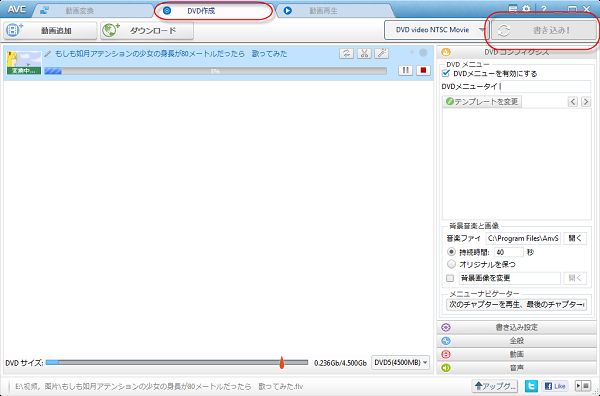The height and width of the screenshot is (396, 600).
Task: Toggle the 背景画像を変更 checkbox
Action: coord(450,278)
